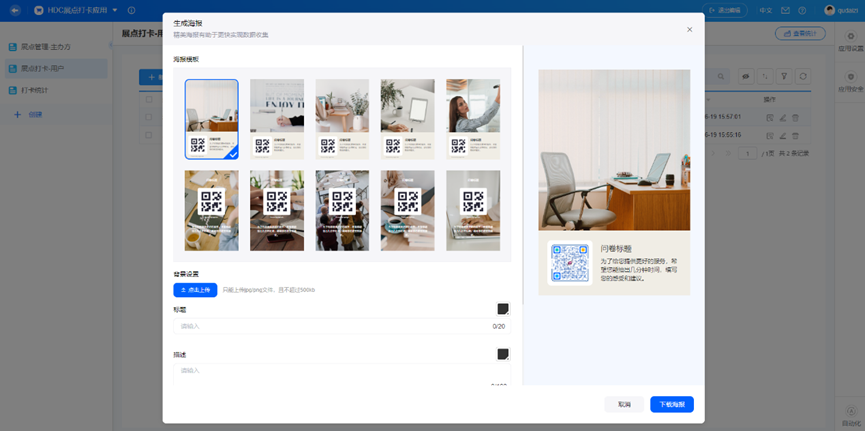Click the 查看统计 button
865x431 pixels.
pyautogui.click(x=800, y=33)
